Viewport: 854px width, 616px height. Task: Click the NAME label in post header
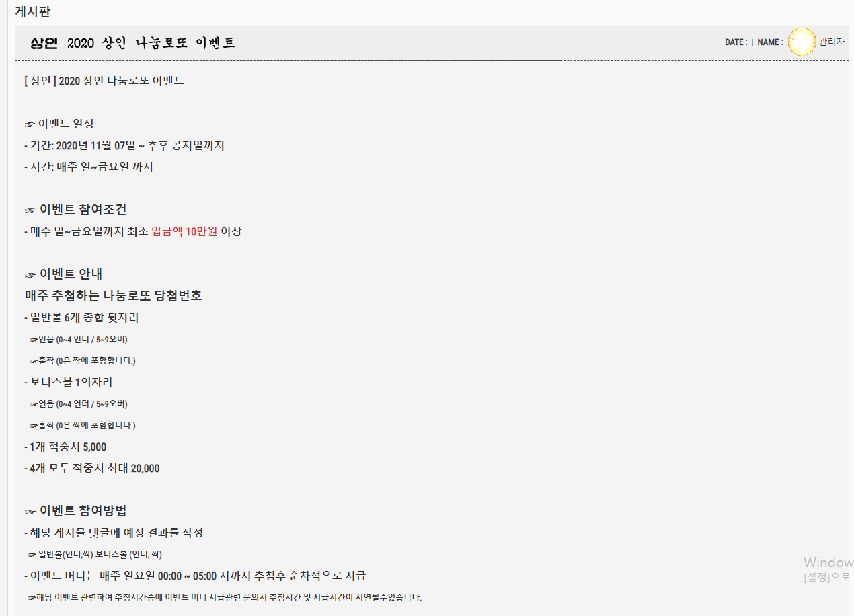[x=768, y=42]
